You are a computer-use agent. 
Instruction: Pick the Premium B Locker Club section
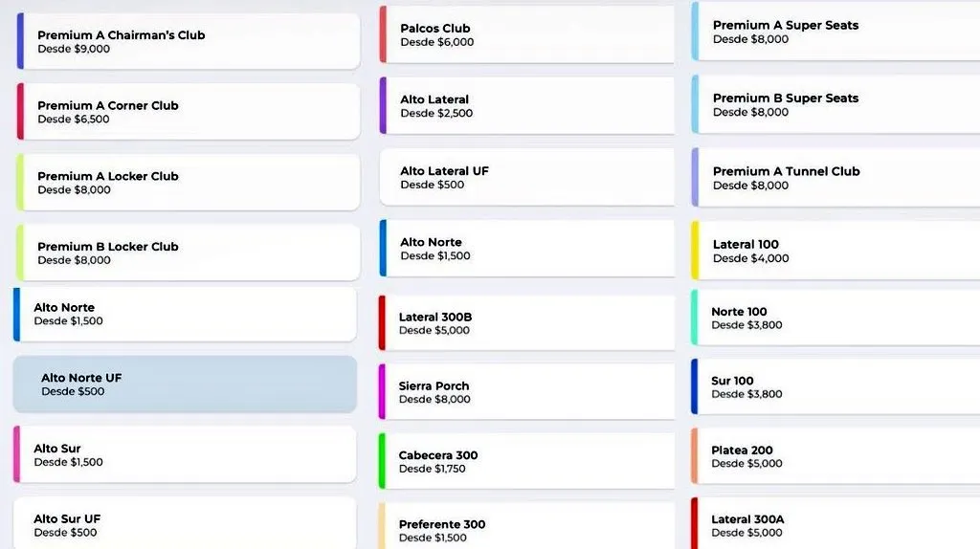188,253
